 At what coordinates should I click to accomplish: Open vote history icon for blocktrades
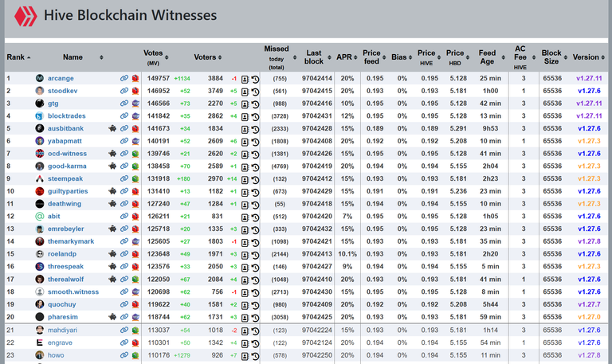pos(255,116)
